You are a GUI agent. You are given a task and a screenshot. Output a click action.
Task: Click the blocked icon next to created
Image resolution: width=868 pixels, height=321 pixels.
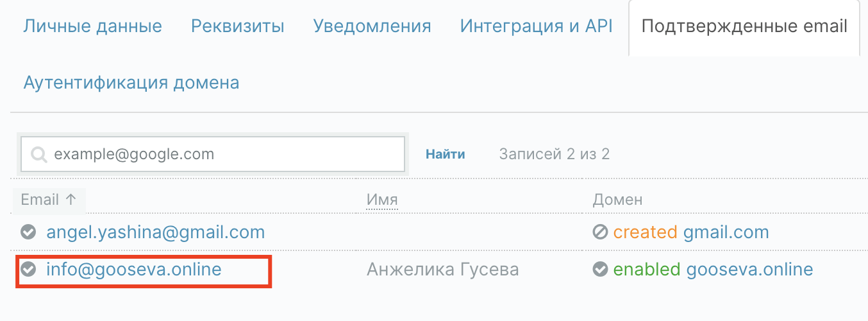[x=600, y=232]
